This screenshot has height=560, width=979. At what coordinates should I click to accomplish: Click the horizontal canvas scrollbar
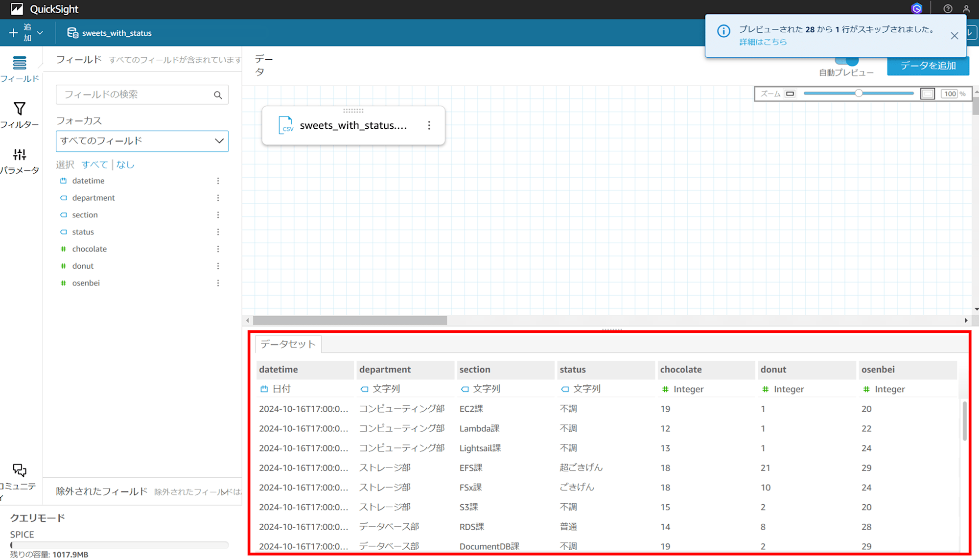click(x=350, y=320)
